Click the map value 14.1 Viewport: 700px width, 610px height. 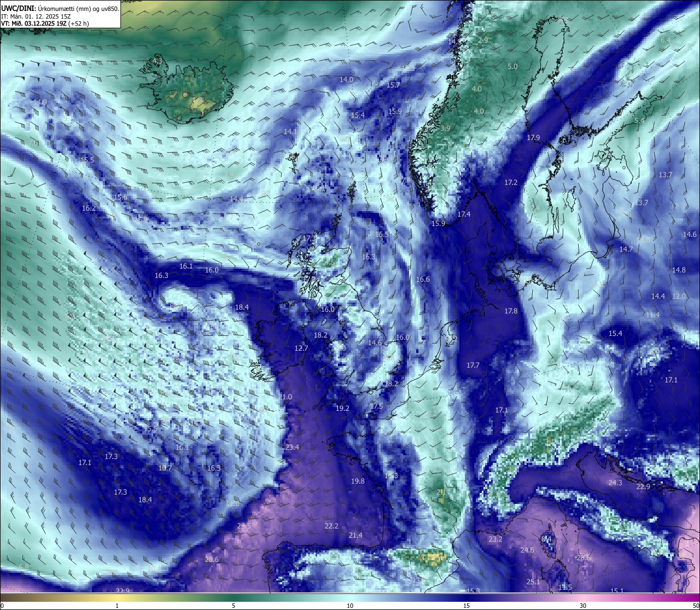coord(290,131)
